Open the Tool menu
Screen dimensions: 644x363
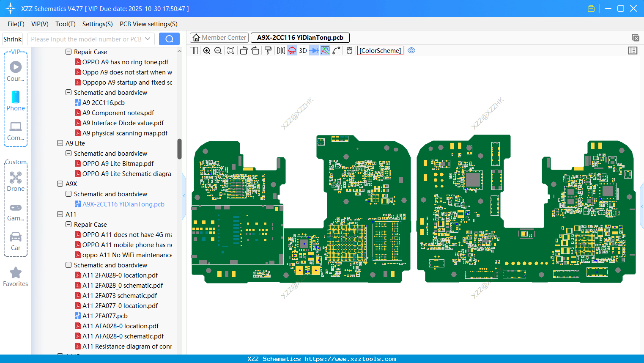click(x=65, y=24)
